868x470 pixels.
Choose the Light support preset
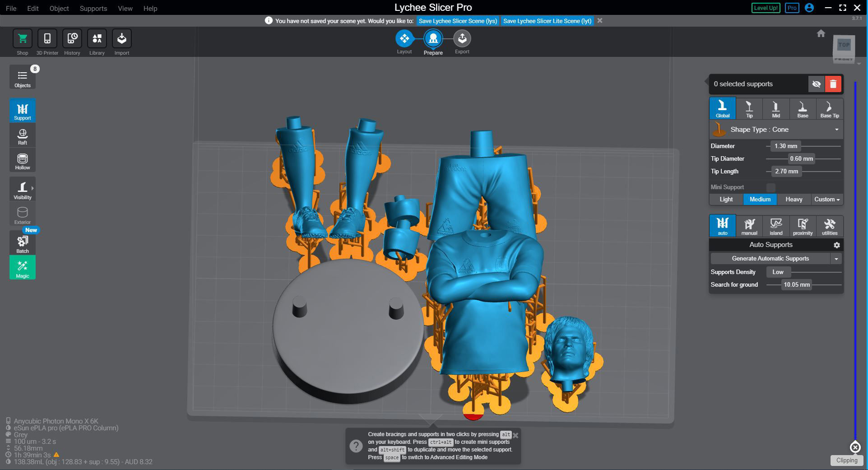pyautogui.click(x=726, y=200)
